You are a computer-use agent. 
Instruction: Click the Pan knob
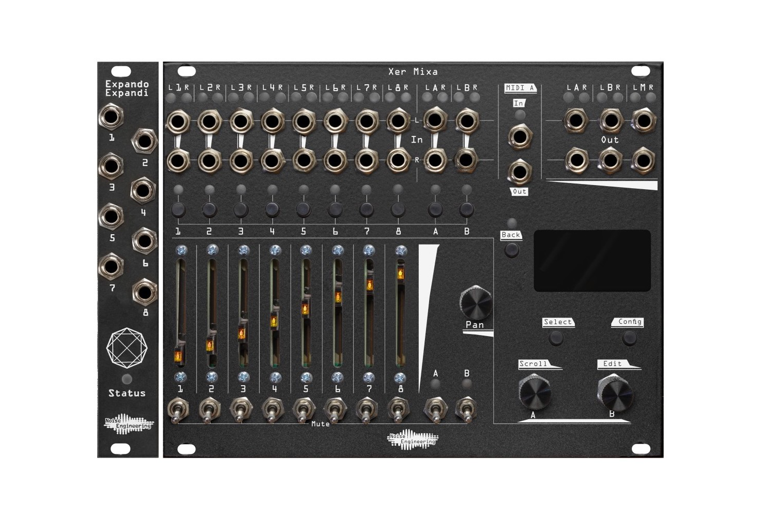pos(476,303)
